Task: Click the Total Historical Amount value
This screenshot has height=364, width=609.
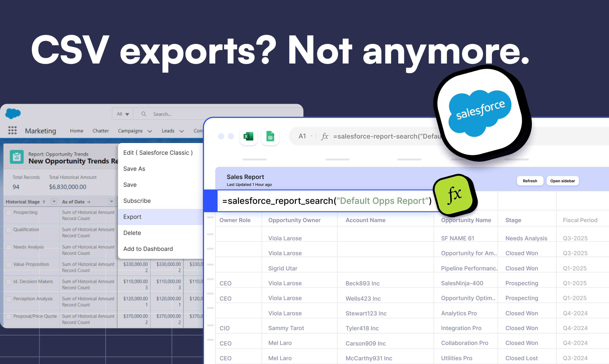Action: tap(68, 187)
